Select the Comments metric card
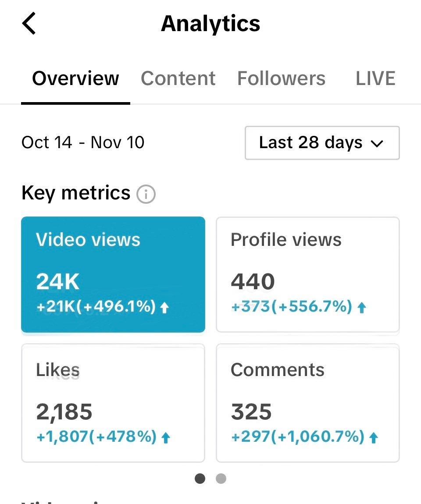 click(x=307, y=403)
